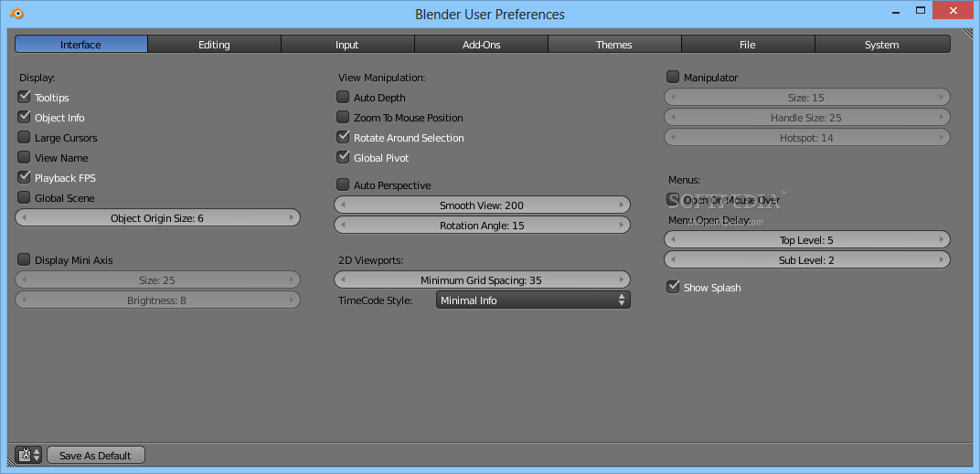This screenshot has height=474, width=980.
Task: Enable the View Name checkbox
Action: [x=24, y=157]
